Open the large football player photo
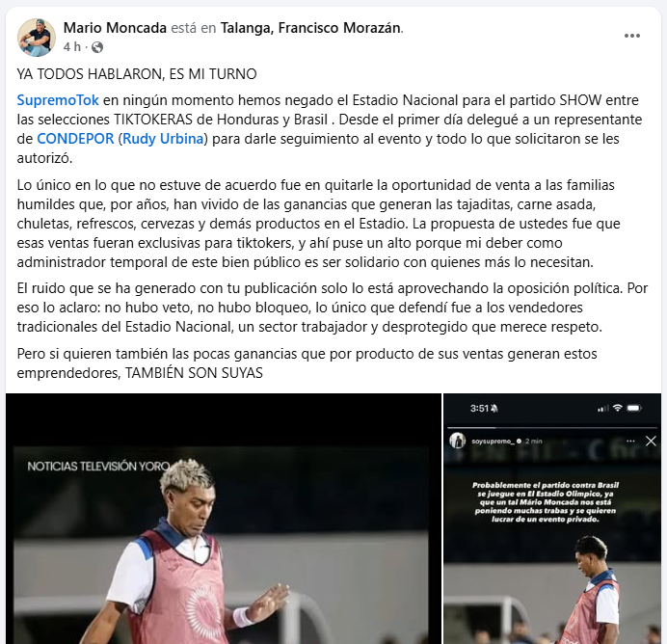The image size is (667, 644). pyautogui.click(x=224, y=519)
